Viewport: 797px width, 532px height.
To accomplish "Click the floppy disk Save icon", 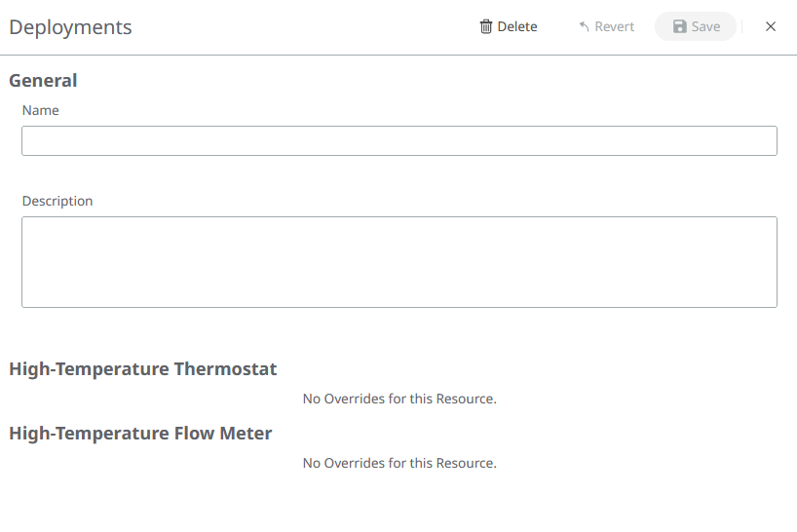I will (x=680, y=27).
